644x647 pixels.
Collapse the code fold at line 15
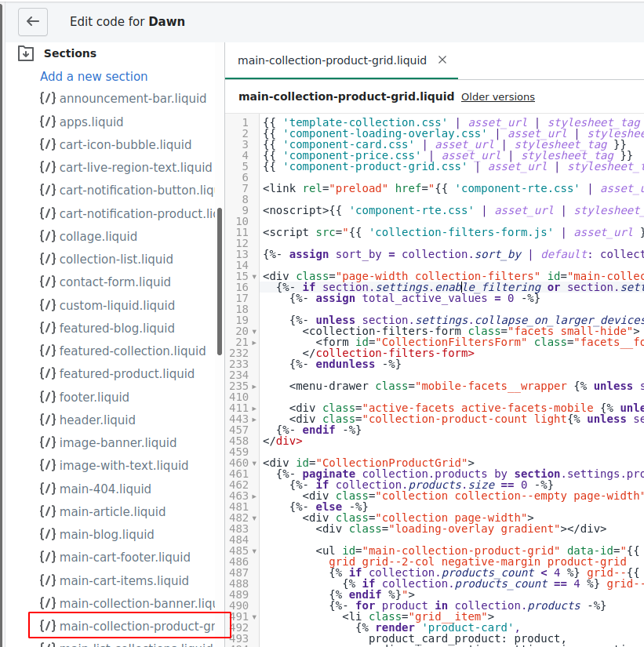pos(253,277)
